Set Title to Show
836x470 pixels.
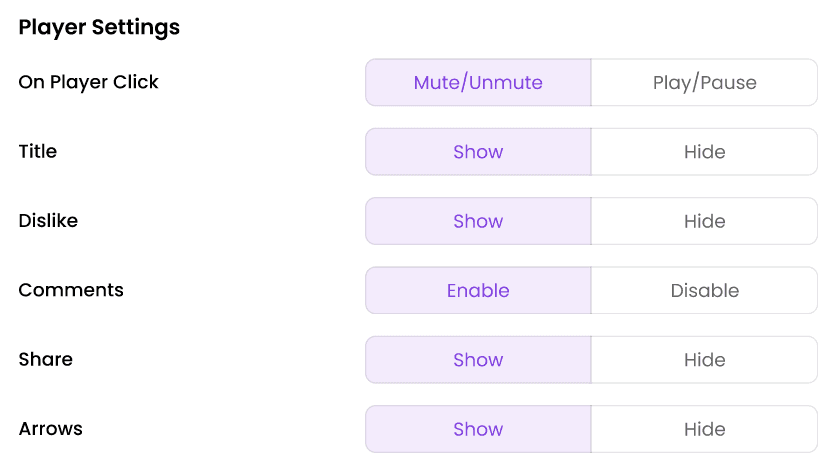coord(478,152)
